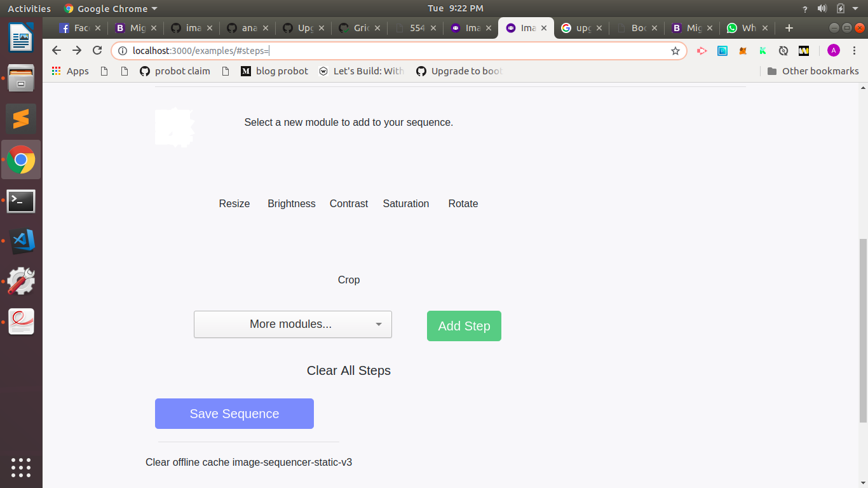This screenshot has height=488, width=868.
Task: Open the 'probot claim' bookmark
Action: pyautogui.click(x=175, y=71)
